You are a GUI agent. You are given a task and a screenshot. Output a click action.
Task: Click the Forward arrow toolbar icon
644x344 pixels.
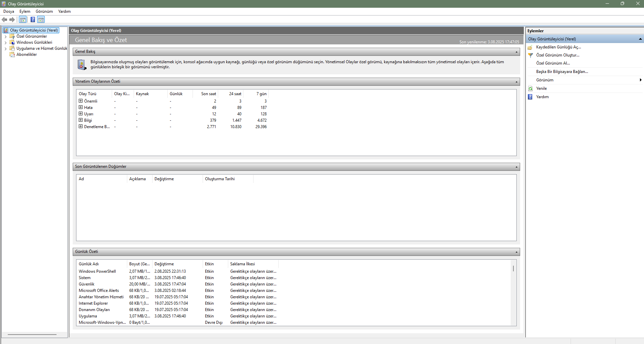[12, 20]
